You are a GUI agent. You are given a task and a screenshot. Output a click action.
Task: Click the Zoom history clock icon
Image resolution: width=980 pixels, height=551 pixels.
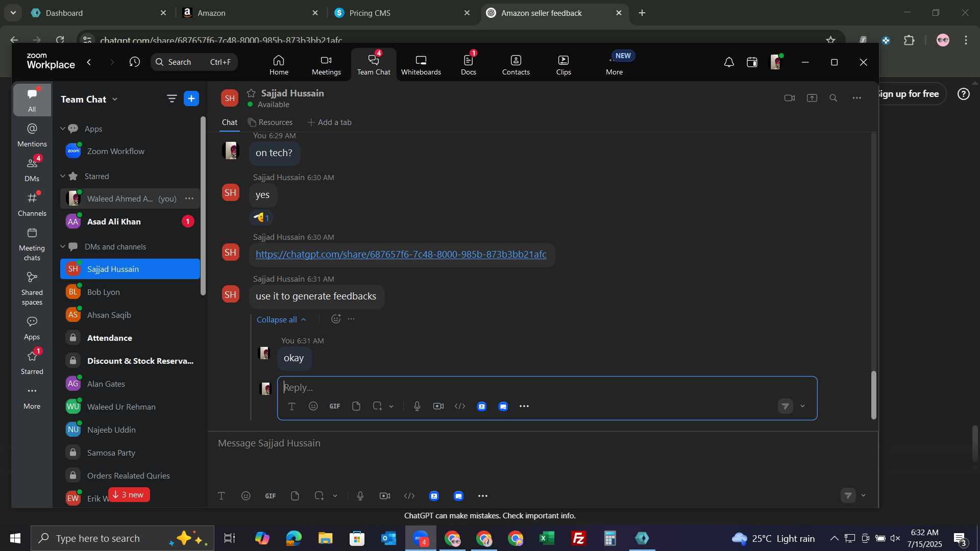click(x=135, y=62)
